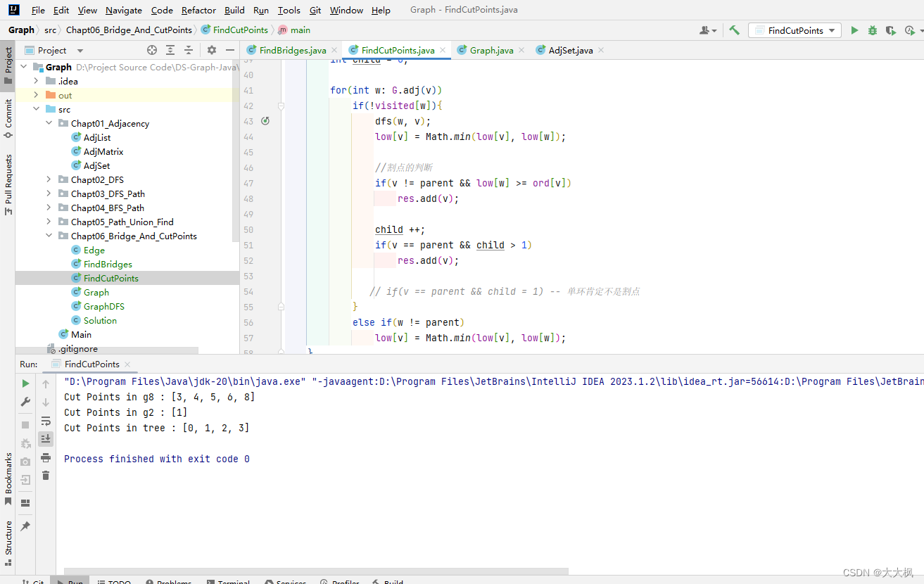The image size is (924, 584).
Task: Clear console with trash icon
Action: click(46, 476)
